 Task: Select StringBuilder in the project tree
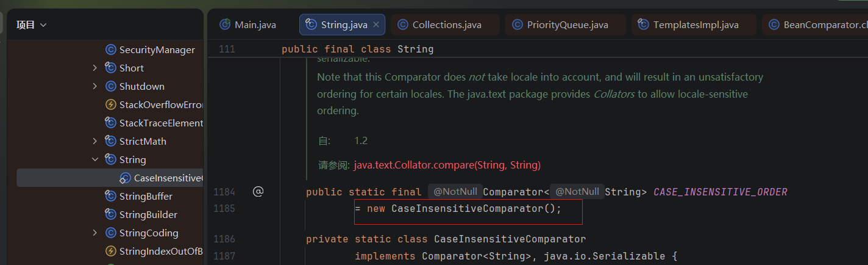[148, 215]
